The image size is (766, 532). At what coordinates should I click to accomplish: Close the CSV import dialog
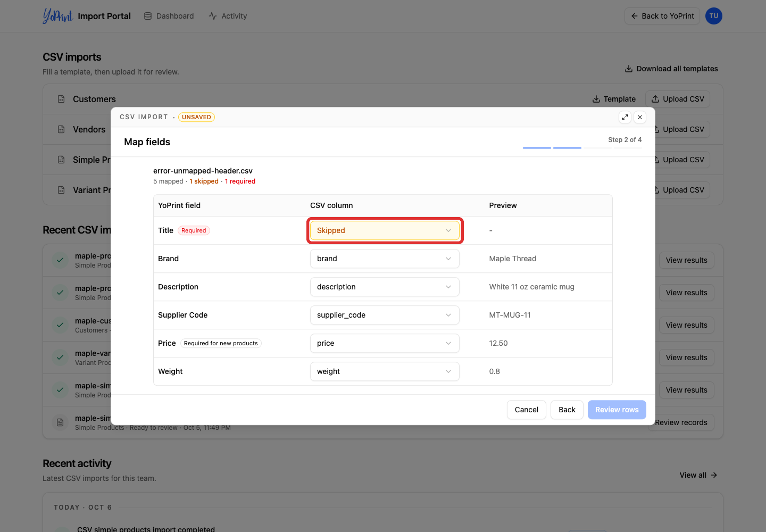640,117
